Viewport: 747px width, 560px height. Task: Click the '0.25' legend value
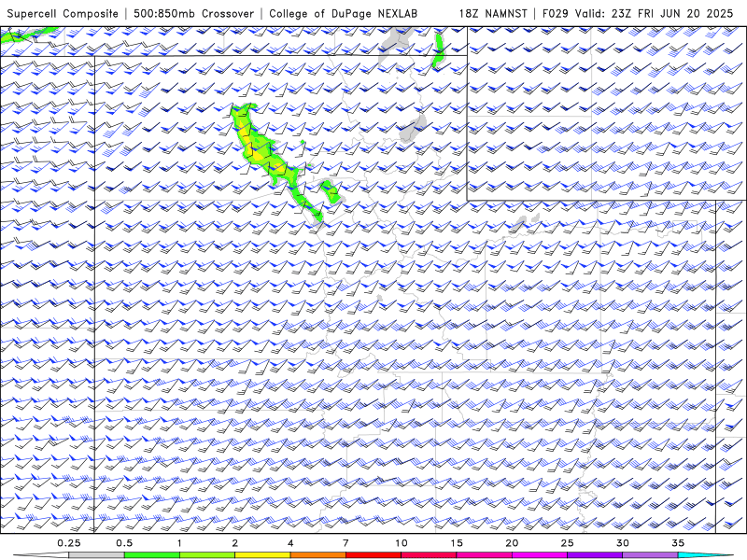click(x=69, y=543)
